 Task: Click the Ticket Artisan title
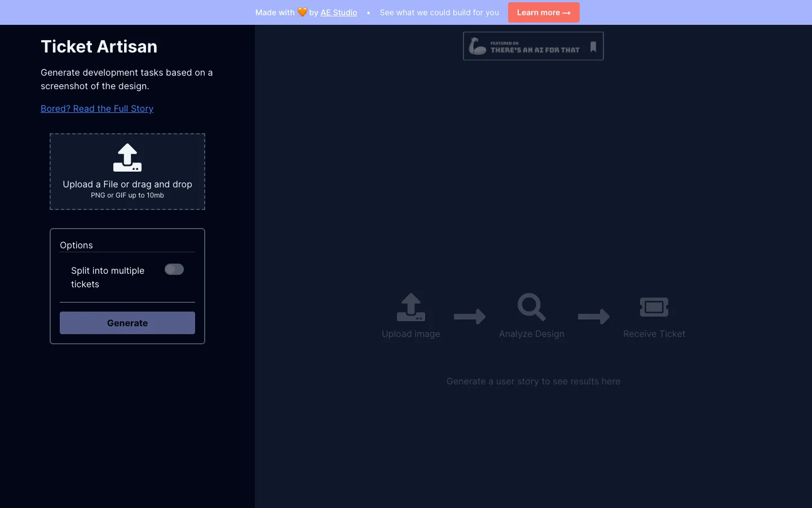point(99,46)
